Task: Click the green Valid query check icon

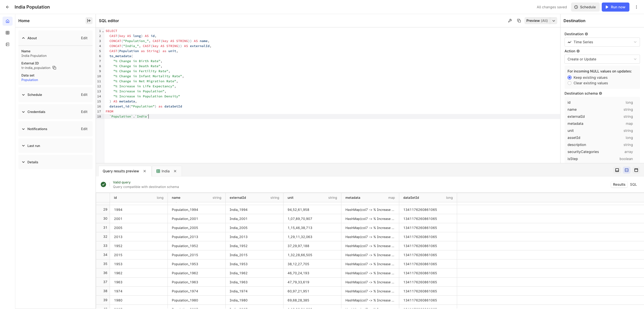Action: click(x=103, y=184)
